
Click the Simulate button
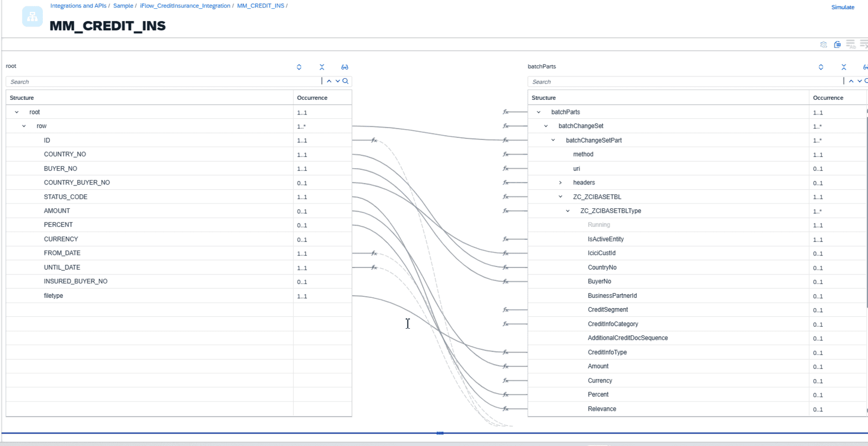[x=843, y=7]
